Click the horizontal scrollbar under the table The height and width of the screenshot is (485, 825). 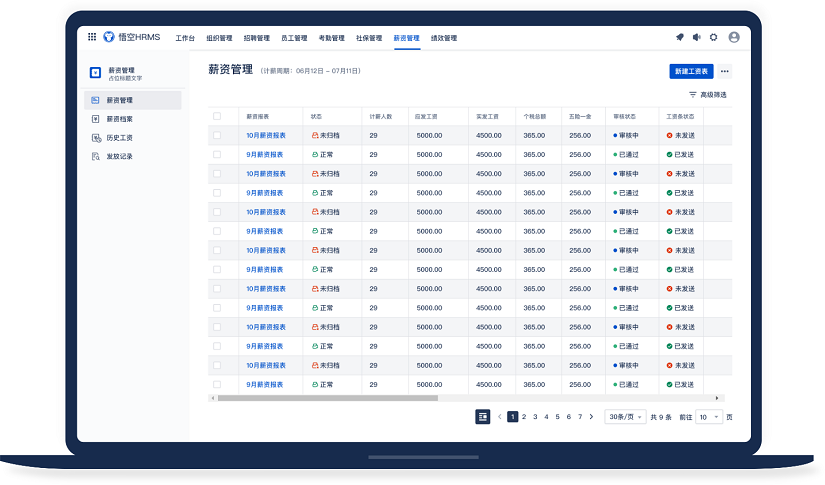[x=328, y=398]
